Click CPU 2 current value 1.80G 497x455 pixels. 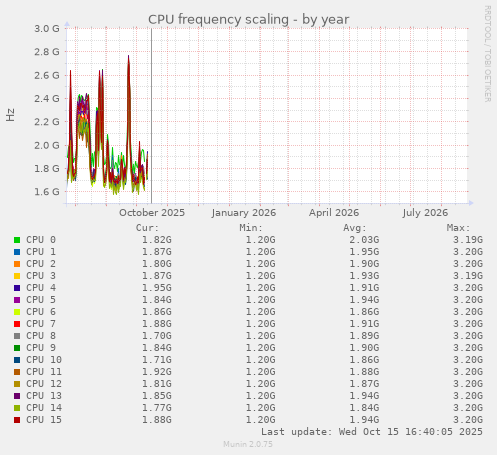coord(157,264)
